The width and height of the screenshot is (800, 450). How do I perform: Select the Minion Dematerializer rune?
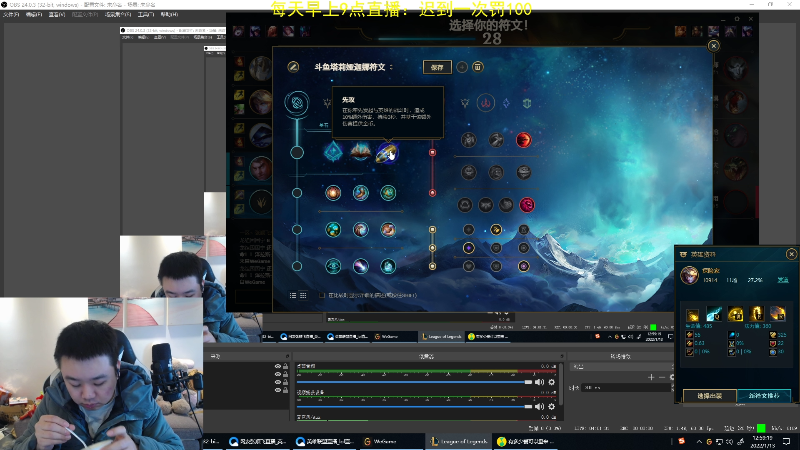coord(361,230)
